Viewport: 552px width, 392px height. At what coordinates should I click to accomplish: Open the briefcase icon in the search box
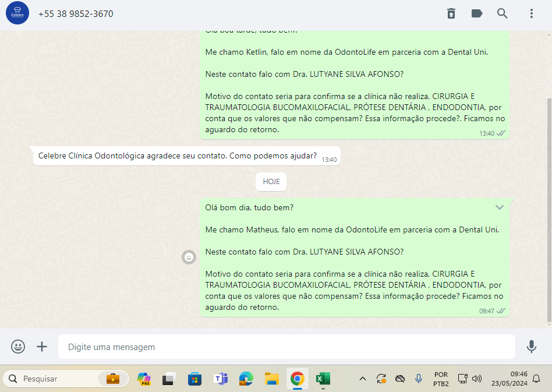point(113,379)
